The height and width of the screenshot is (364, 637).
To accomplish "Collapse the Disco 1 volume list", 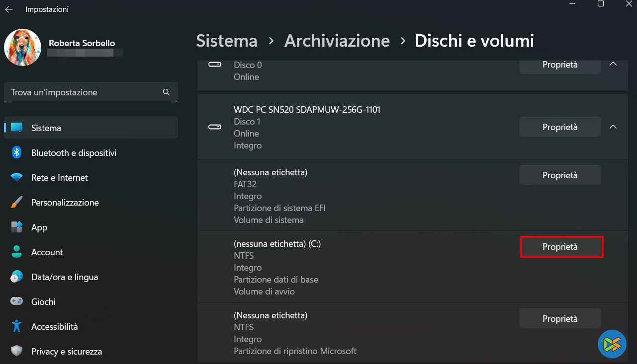I will tap(613, 127).
